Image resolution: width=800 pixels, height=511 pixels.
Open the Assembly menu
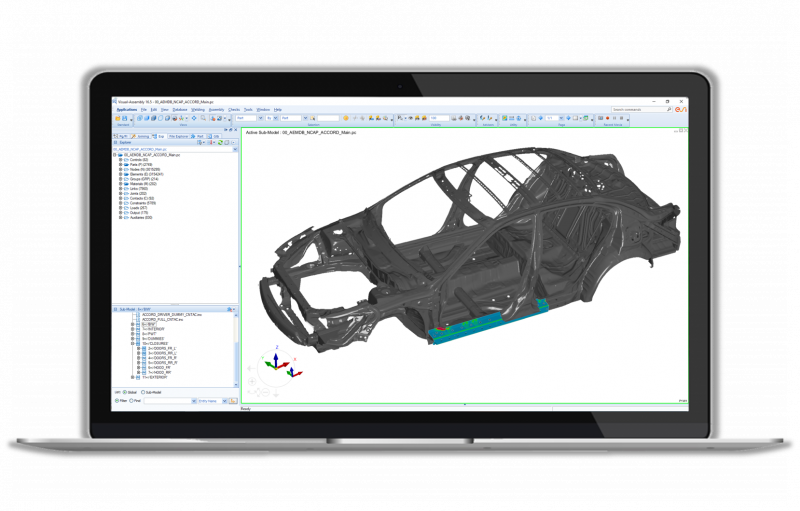pos(216,110)
